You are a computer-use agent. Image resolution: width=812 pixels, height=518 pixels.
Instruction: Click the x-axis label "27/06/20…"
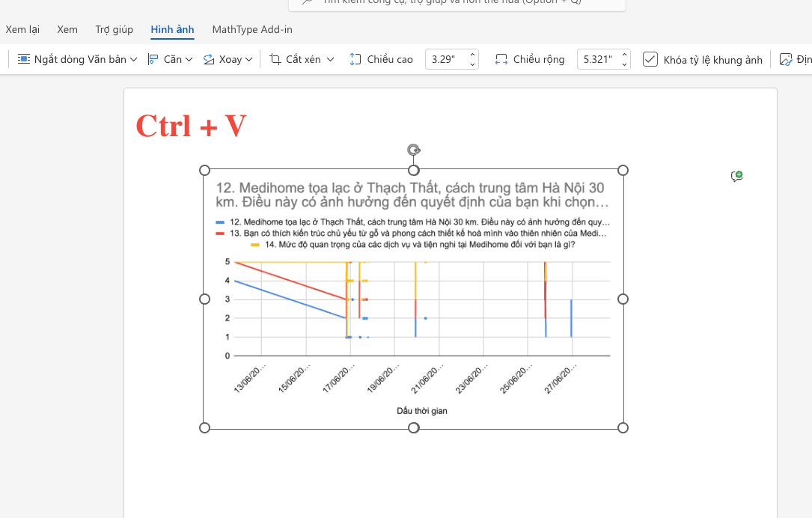click(x=560, y=378)
